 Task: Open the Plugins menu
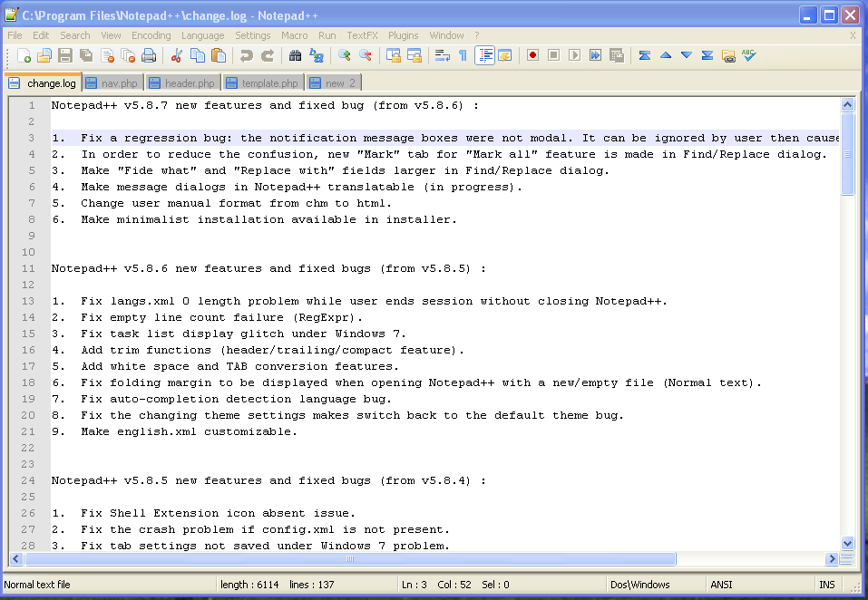coord(403,35)
